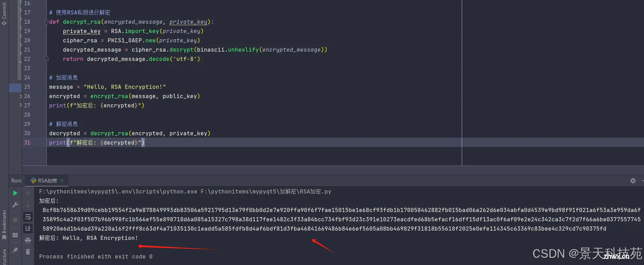This screenshot has width=644, height=265.
Task: Rerun the RSA加密 script with green play icon
Action: (x=15, y=193)
